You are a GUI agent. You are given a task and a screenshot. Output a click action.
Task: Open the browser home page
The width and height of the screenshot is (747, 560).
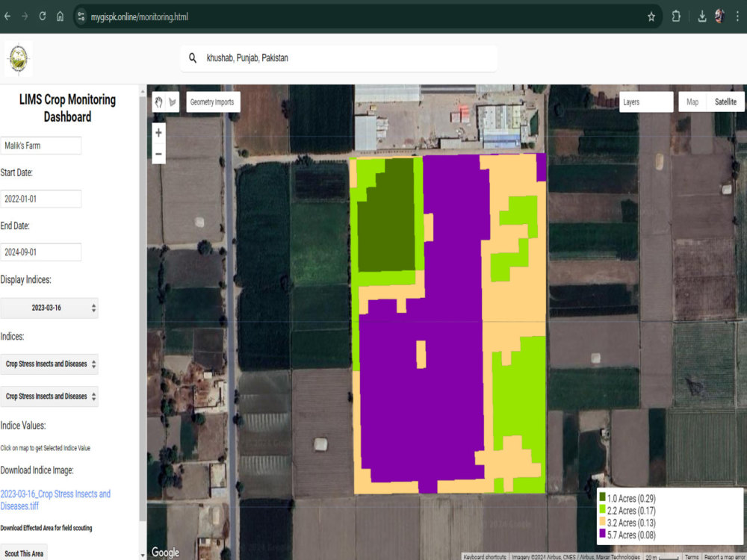(x=60, y=16)
